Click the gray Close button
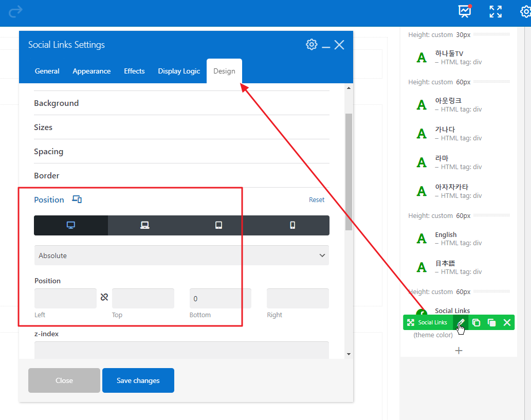The height and width of the screenshot is (420, 531). pos(64,380)
